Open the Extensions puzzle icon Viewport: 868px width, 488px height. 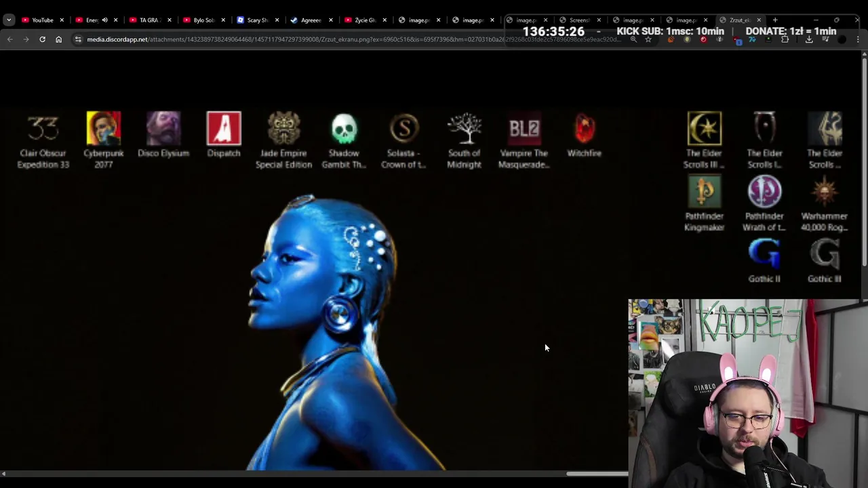click(785, 39)
